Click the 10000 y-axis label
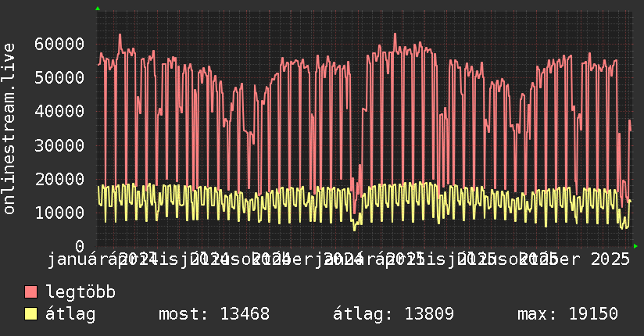Viewport: 644px width, 336px height. tap(59, 213)
